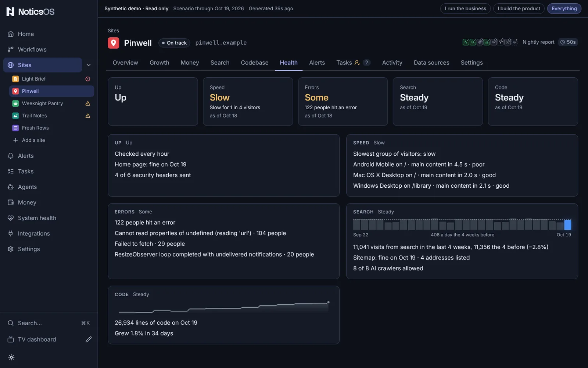Switch to the Growth tab
This screenshot has height=368, width=588.
(159, 63)
